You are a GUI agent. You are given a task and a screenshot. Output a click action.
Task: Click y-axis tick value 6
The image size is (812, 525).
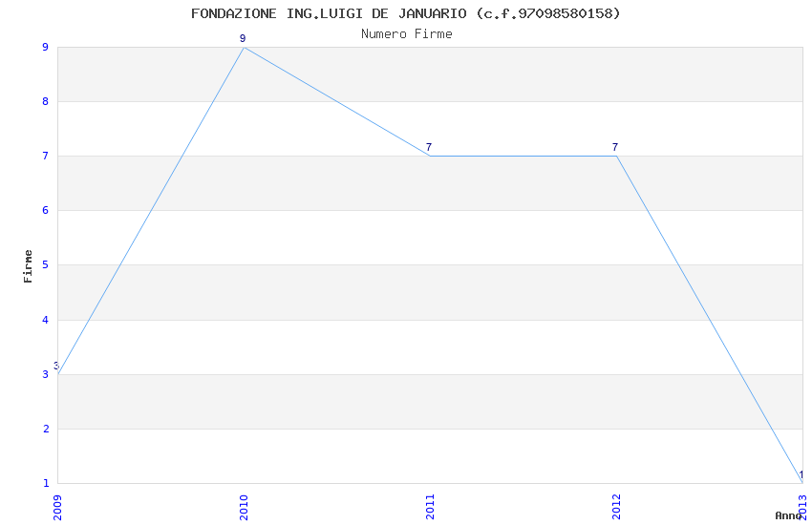pos(46,211)
